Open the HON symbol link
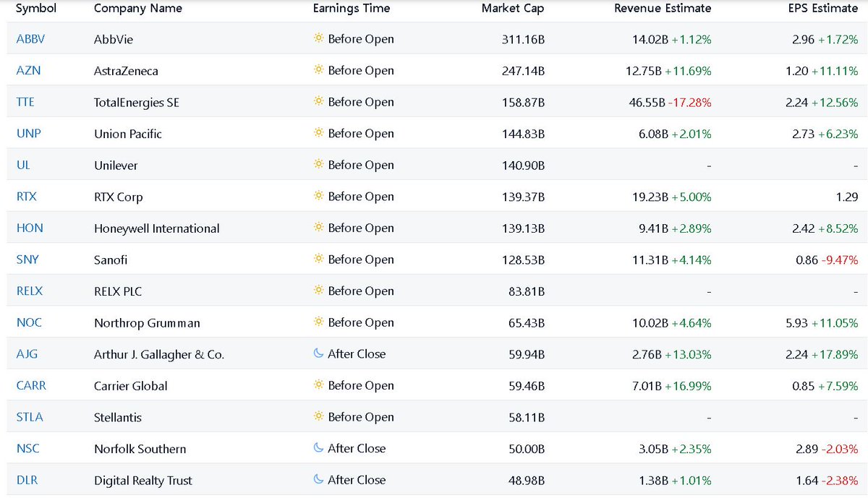This screenshot has width=868, height=498. click(30, 228)
